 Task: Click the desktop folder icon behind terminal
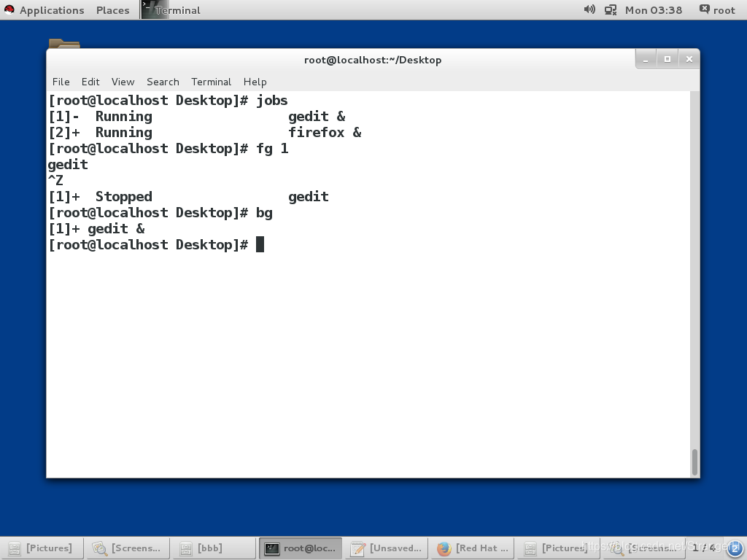tap(64, 44)
